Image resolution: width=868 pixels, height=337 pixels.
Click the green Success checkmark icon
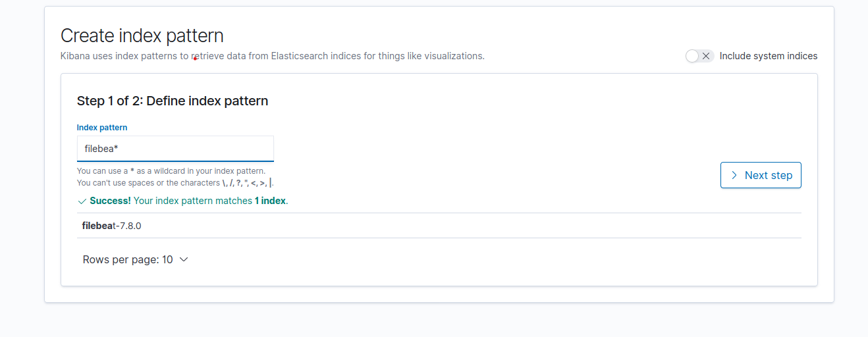tap(82, 201)
